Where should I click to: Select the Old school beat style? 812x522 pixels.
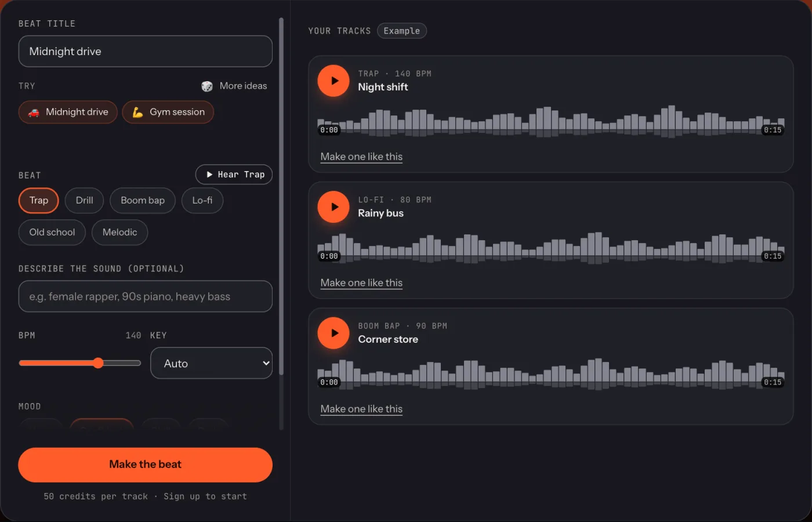point(52,233)
